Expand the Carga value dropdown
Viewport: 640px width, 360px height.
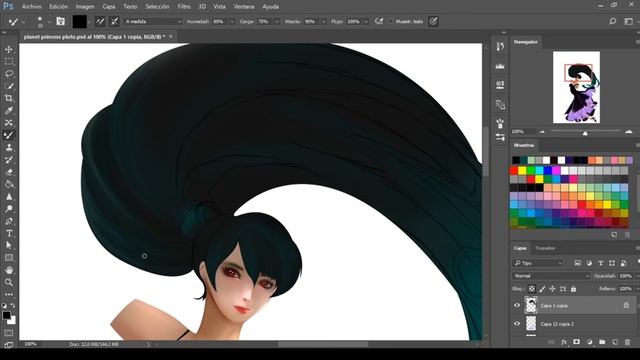(x=277, y=21)
